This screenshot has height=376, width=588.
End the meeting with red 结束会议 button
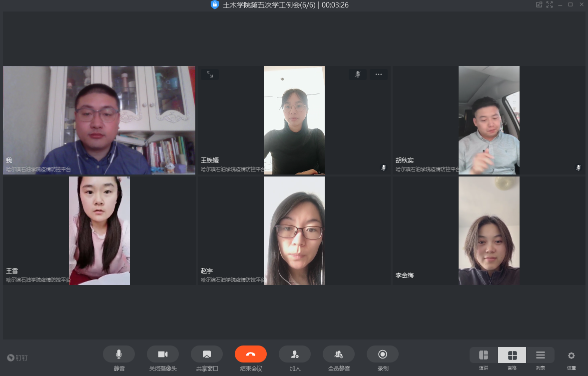click(250, 354)
